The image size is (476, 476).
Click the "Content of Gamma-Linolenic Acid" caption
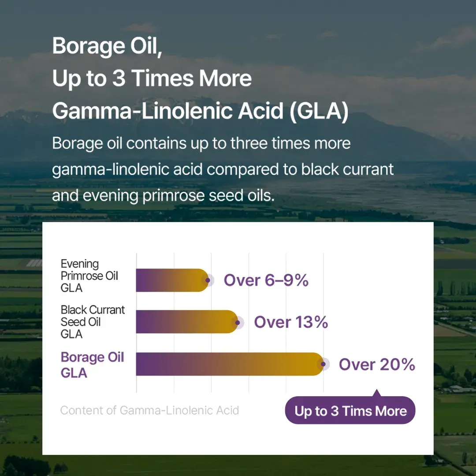[x=149, y=410]
